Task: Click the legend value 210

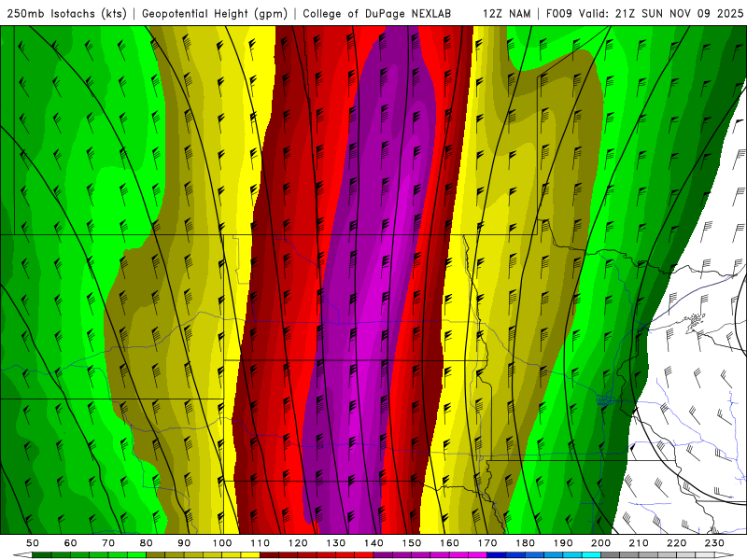Action: click(639, 543)
